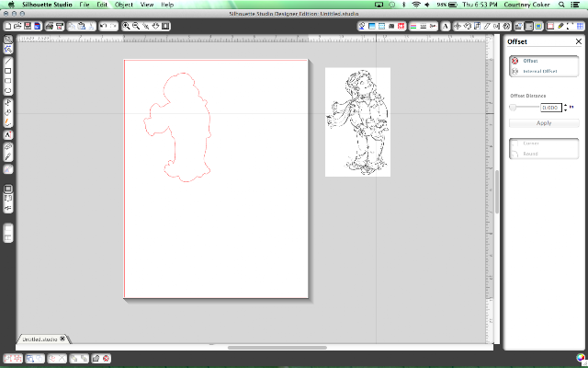The image size is (588, 368).
Task: Select the Round offset style
Action: click(x=531, y=154)
